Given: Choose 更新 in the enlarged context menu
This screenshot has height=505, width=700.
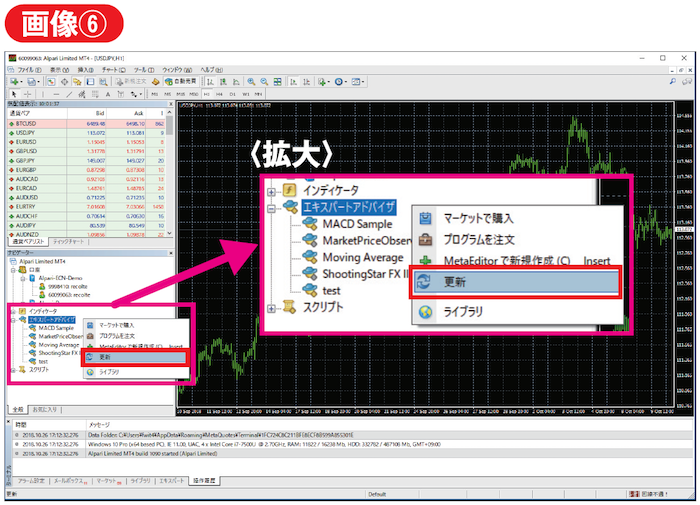Looking at the screenshot, I should click(516, 282).
